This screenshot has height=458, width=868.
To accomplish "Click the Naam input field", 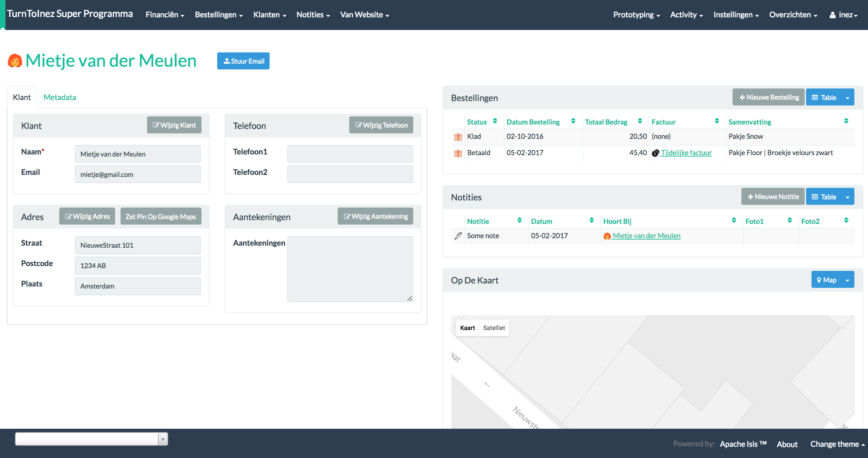I will pos(138,154).
